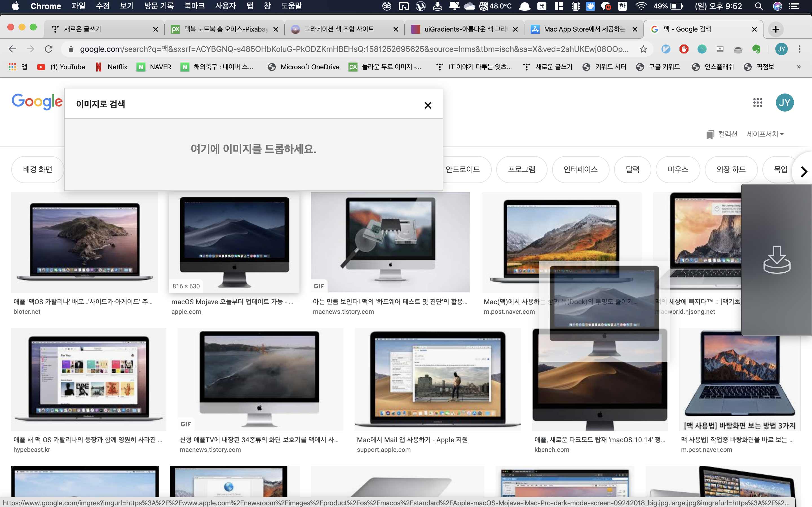This screenshot has width=812, height=507.
Task: Select the 인터페이스 filter chip
Action: pos(580,170)
